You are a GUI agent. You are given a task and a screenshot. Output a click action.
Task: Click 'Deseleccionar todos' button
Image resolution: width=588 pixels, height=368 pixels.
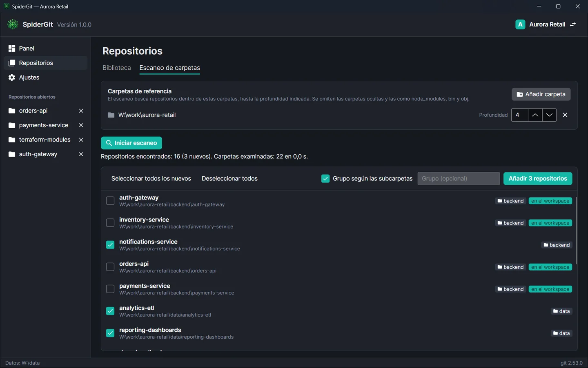(x=229, y=179)
